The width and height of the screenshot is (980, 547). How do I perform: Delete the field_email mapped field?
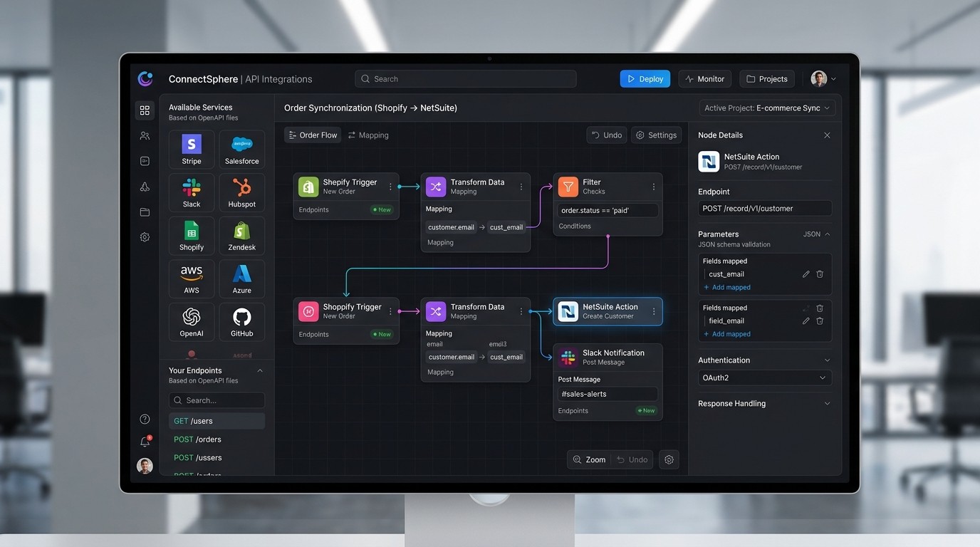820,321
